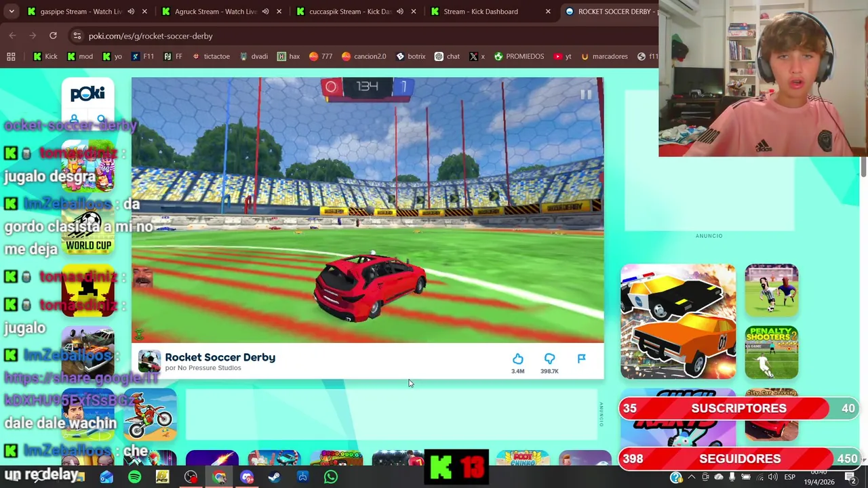This screenshot has height=488, width=868.
Task: Open the police cars game thumbnail
Action: (678, 321)
